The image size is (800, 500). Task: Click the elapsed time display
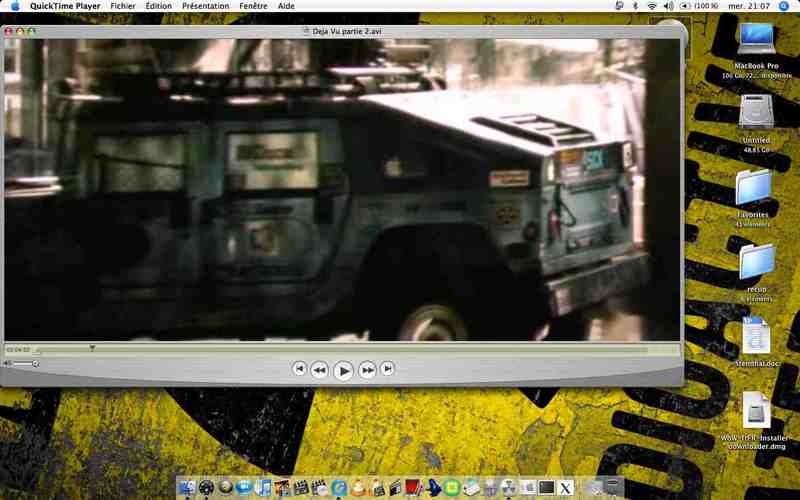[18, 350]
